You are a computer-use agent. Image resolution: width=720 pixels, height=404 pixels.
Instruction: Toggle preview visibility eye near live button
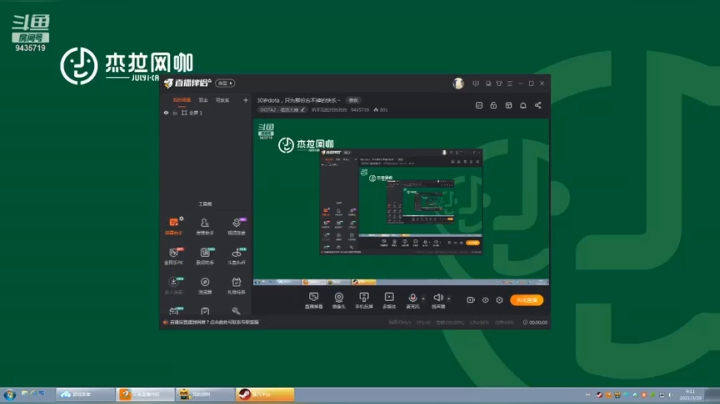tap(485, 300)
